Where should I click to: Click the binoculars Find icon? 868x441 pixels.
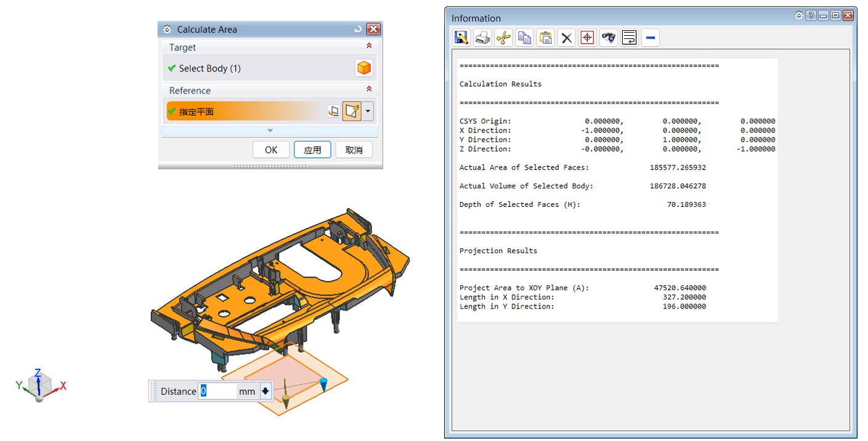coord(609,38)
